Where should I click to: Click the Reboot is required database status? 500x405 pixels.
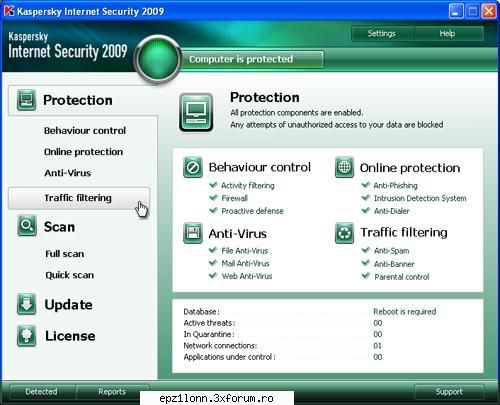tap(405, 311)
